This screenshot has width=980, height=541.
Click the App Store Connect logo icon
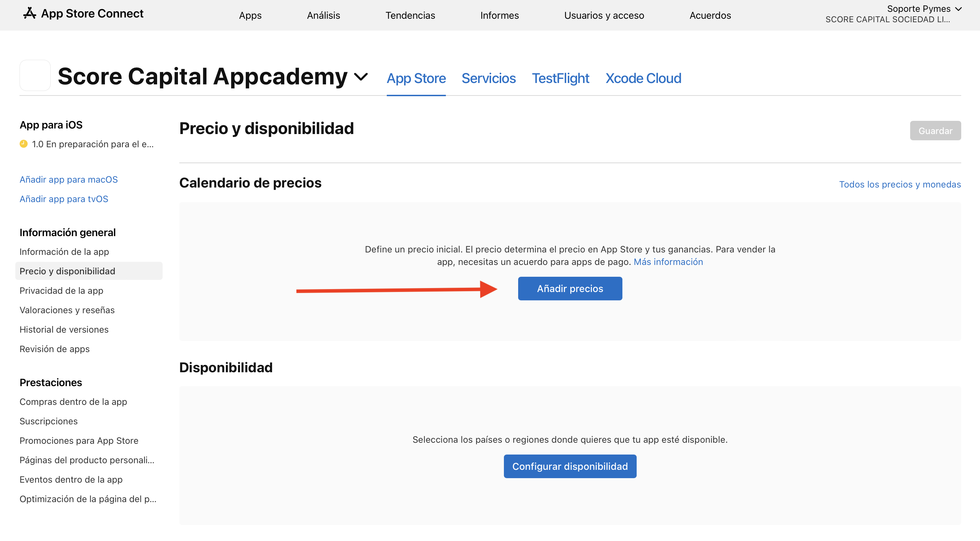tap(30, 13)
